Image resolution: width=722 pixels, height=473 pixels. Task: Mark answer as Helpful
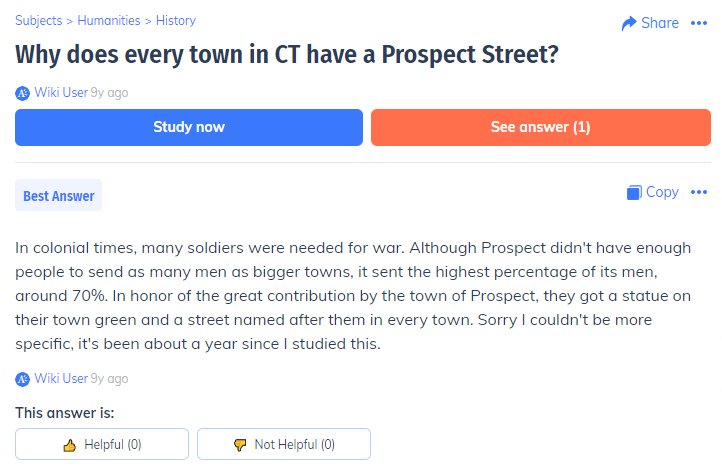point(102,444)
